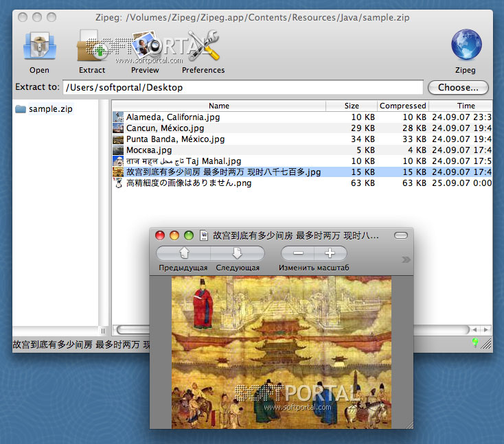504x444 pixels.
Task: Sort by the Compressed column header
Action: click(403, 106)
